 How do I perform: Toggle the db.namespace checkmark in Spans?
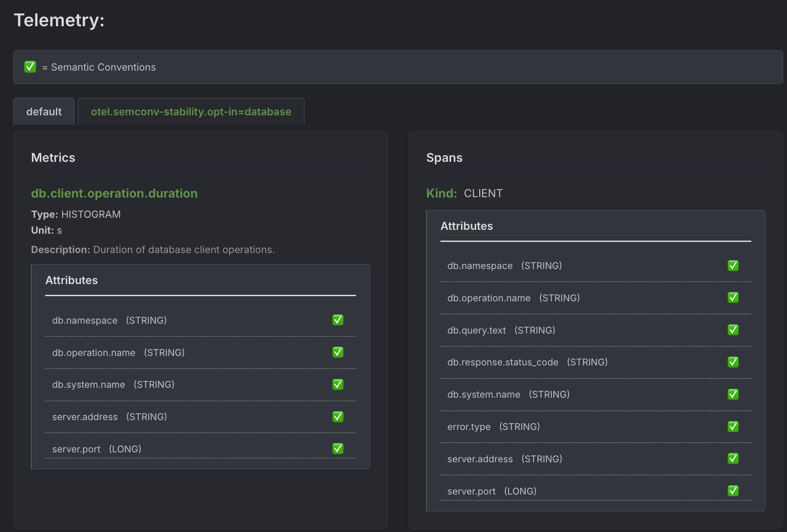(733, 266)
